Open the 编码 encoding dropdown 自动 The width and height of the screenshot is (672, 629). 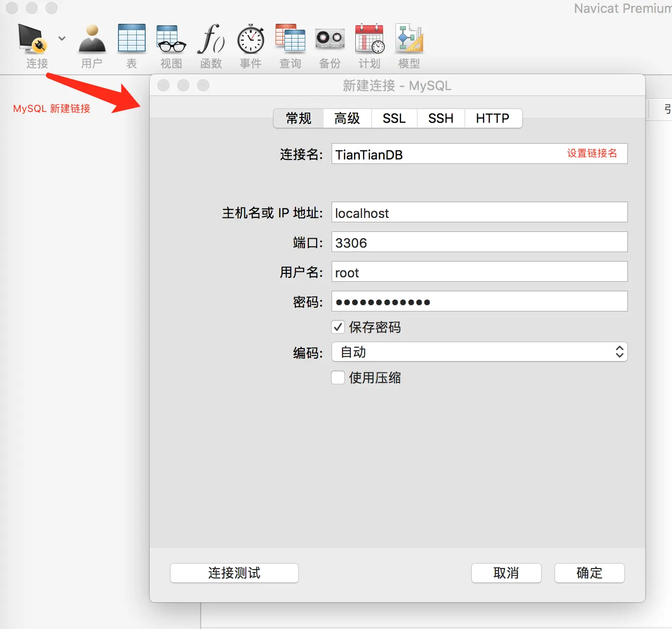coord(479,352)
